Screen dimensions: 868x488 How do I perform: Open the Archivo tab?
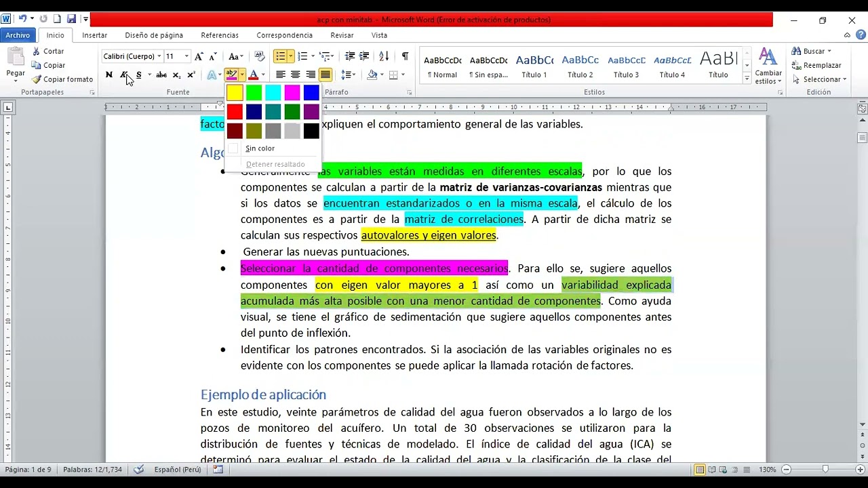coord(18,35)
